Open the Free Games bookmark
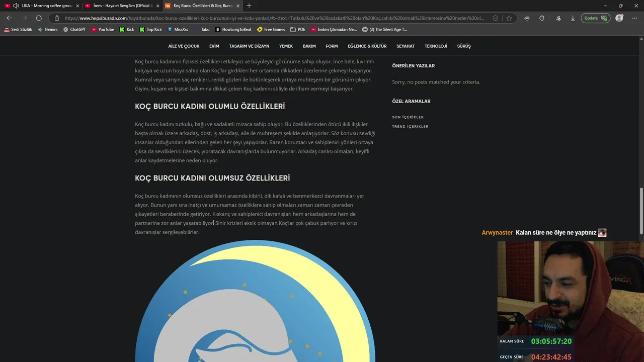The height and width of the screenshot is (362, 644). [x=271, y=30]
